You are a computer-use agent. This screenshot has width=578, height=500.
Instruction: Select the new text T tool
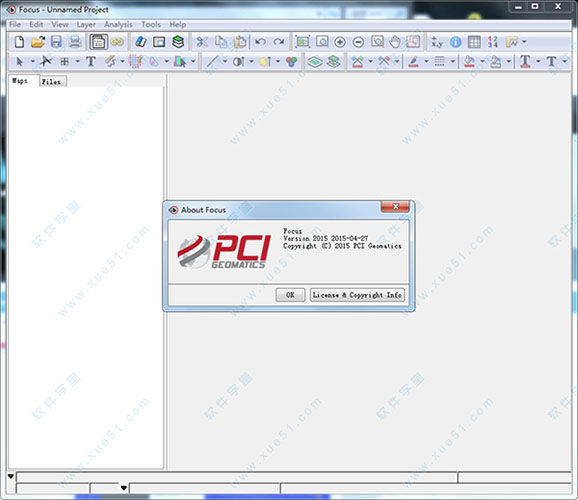(x=91, y=61)
